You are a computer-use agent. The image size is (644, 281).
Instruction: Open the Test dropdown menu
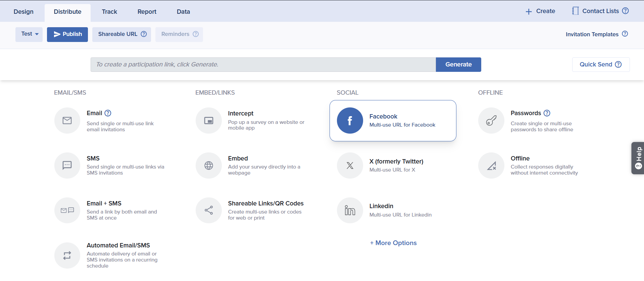(29, 34)
